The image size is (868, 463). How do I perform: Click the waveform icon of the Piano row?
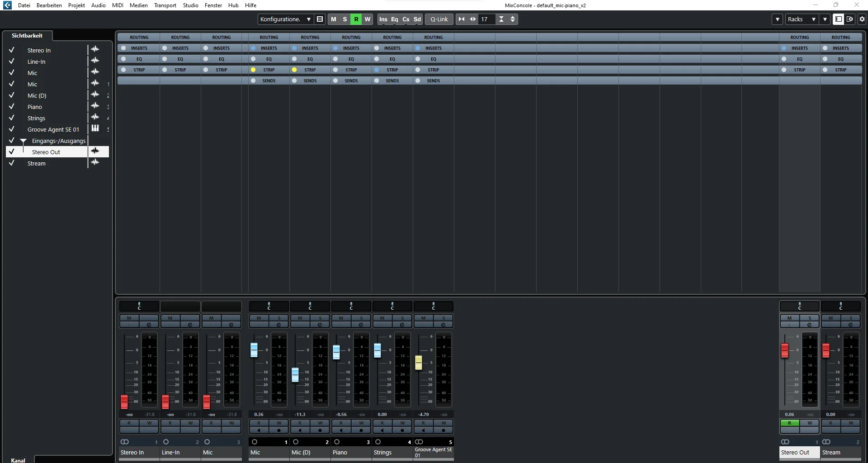pyautogui.click(x=95, y=106)
